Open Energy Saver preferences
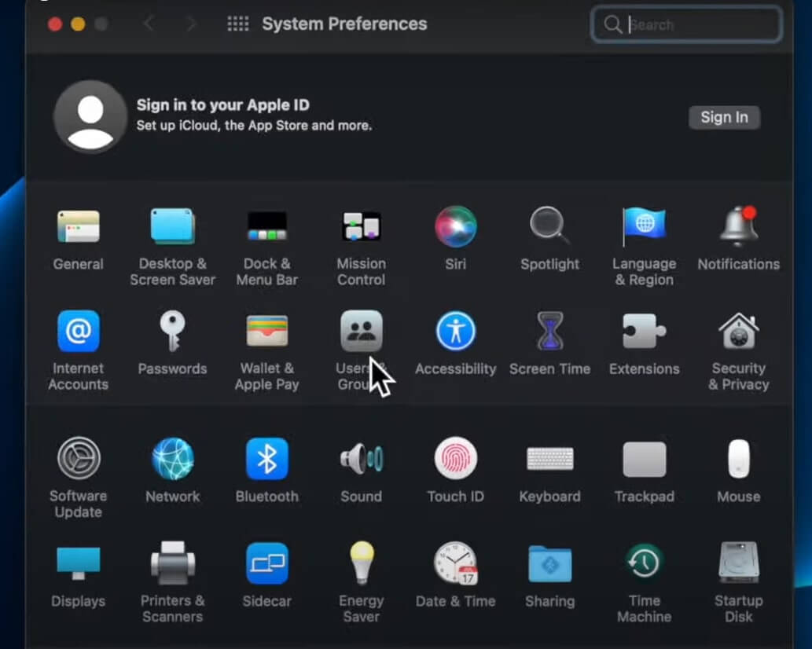Screen dimensions: 812x649 [x=361, y=562]
